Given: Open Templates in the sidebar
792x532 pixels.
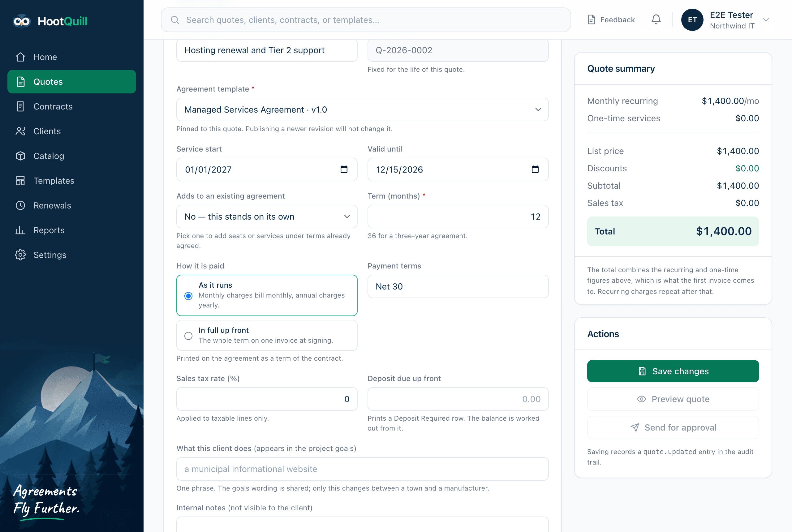Looking at the screenshot, I should [71, 181].
